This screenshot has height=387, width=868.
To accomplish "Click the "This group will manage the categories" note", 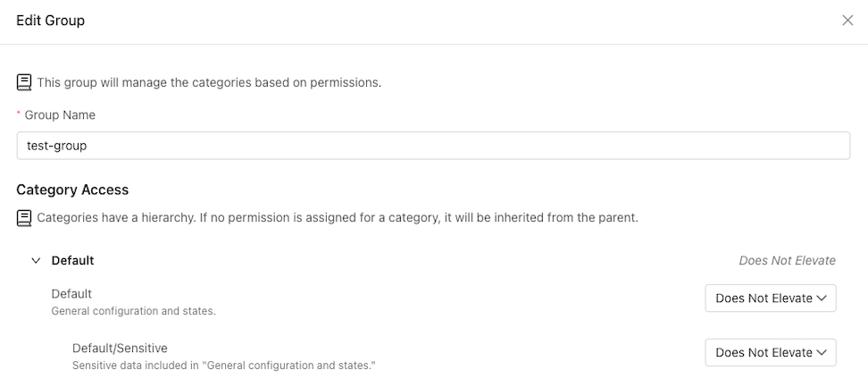I will (209, 83).
